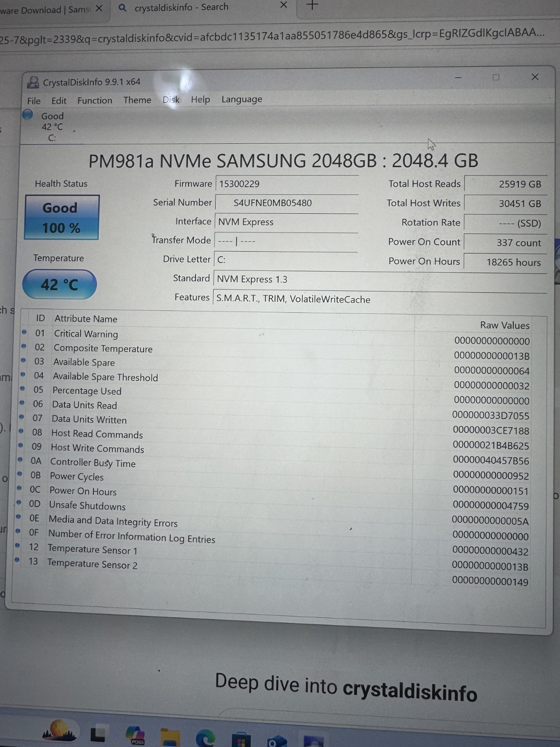The width and height of the screenshot is (560, 747).
Task: Open Microsoft Edge from the taskbar
Action: pyautogui.click(x=205, y=738)
